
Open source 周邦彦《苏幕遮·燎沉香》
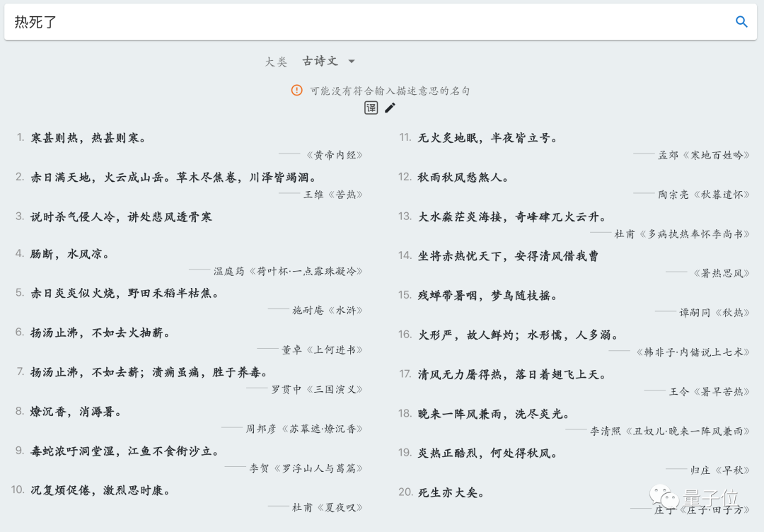(x=304, y=429)
